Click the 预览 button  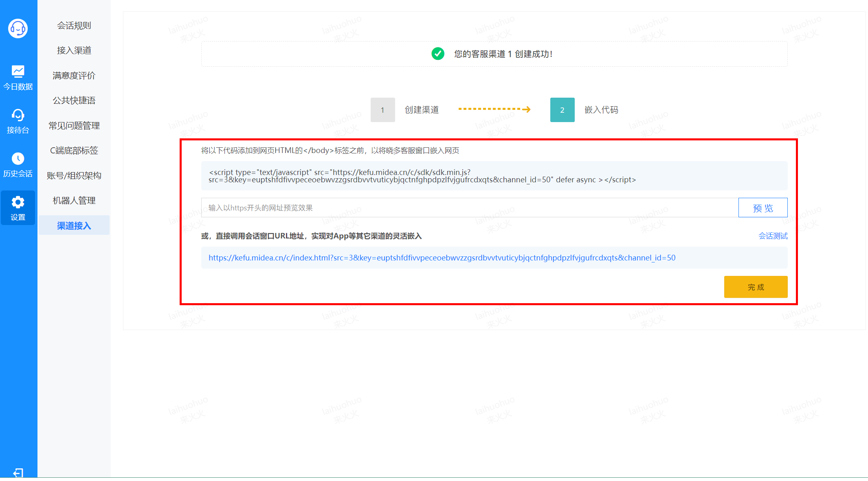[x=763, y=208]
